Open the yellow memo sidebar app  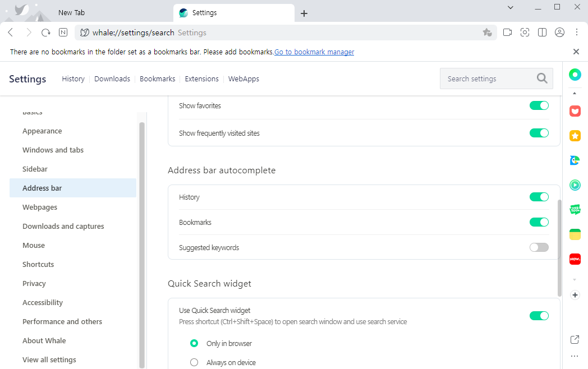[x=575, y=234]
